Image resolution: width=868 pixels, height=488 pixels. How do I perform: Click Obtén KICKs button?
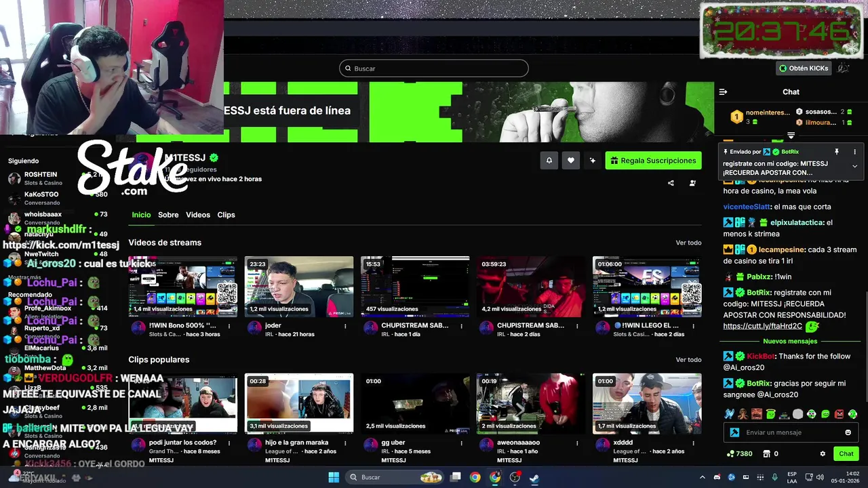coord(804,68)
